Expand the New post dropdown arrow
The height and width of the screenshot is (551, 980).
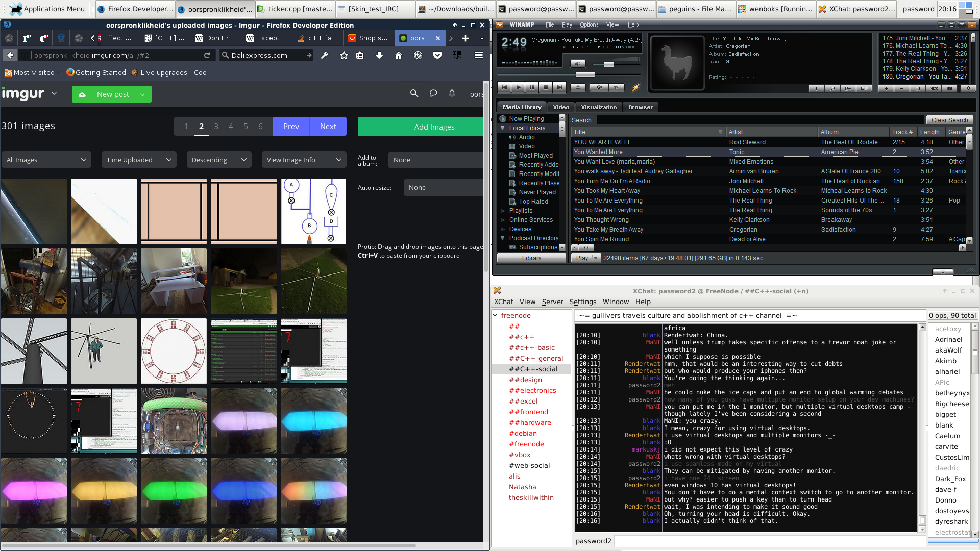click(142, 94)
